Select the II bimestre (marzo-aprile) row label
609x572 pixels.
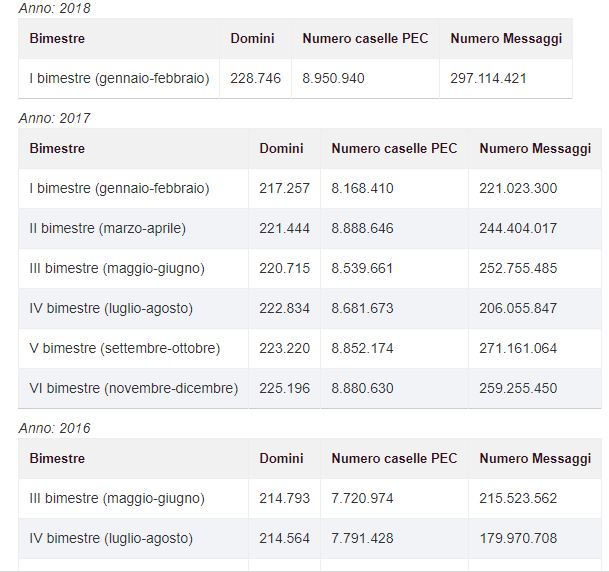(108, 228)
